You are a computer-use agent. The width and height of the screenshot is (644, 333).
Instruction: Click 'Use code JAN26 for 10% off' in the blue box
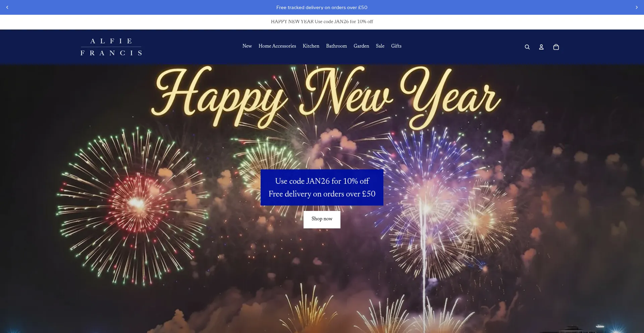(322, 181)
